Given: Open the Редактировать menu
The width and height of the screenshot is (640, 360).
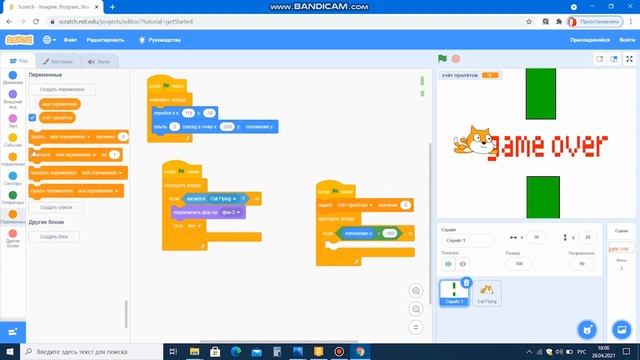Looking at the screenshot, I should click(105, 40).
